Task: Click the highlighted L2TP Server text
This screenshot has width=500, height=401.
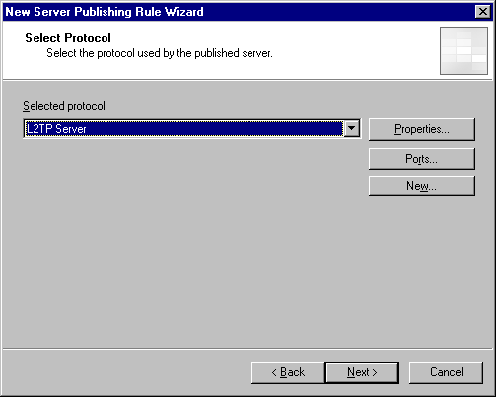Action: 57,130
